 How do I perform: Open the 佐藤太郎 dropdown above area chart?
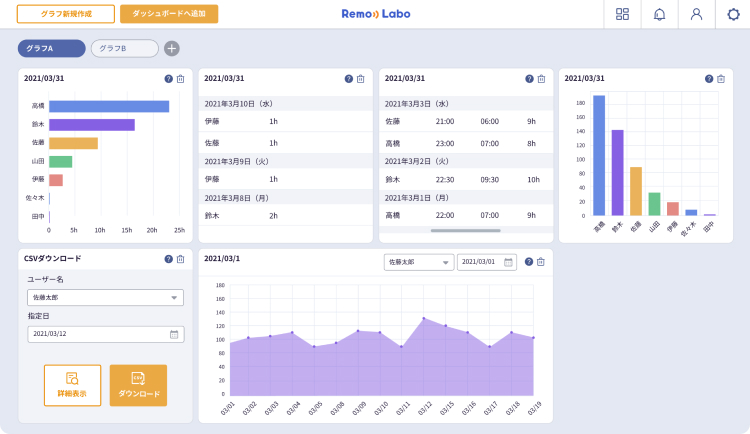(418, 262)
